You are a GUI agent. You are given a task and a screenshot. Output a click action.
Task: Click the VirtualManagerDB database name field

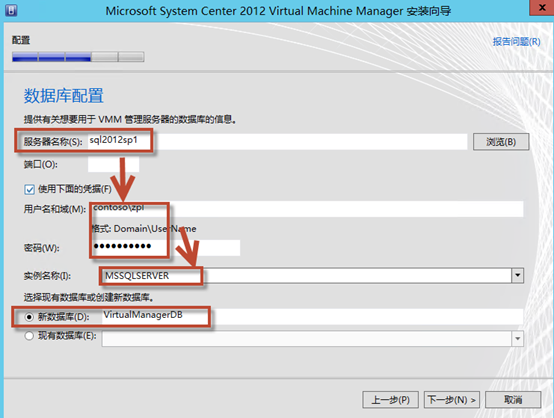[313, 316]
